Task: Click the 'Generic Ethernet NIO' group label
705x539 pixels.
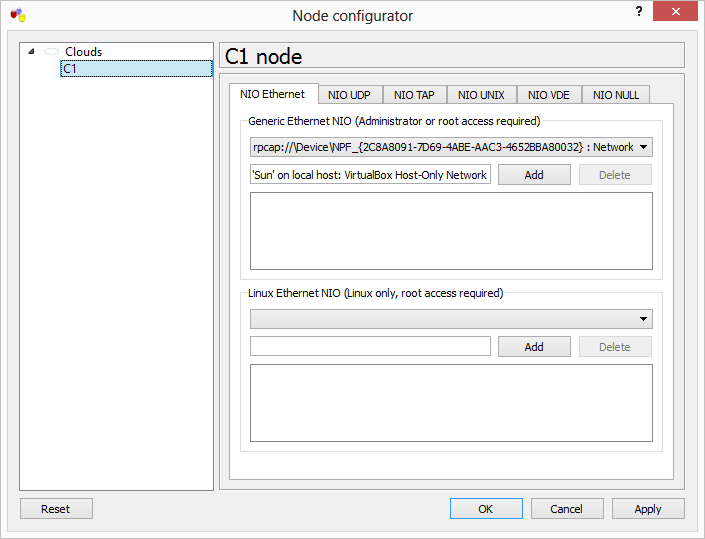Action: pyautogui.click(x=394, y=121)
